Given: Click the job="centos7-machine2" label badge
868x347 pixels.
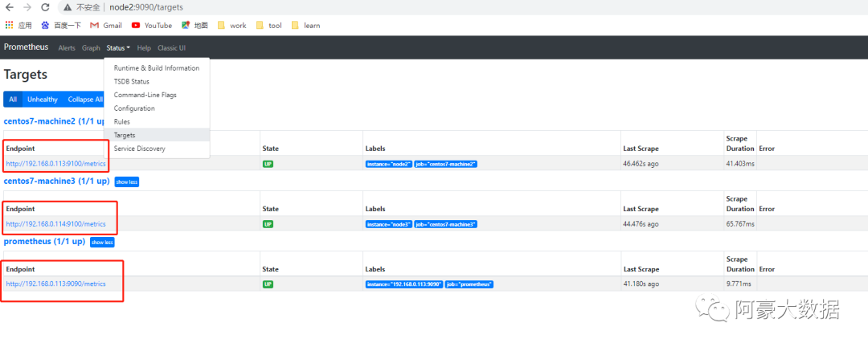Looking at the screenshot, I should tap(445, 165).
